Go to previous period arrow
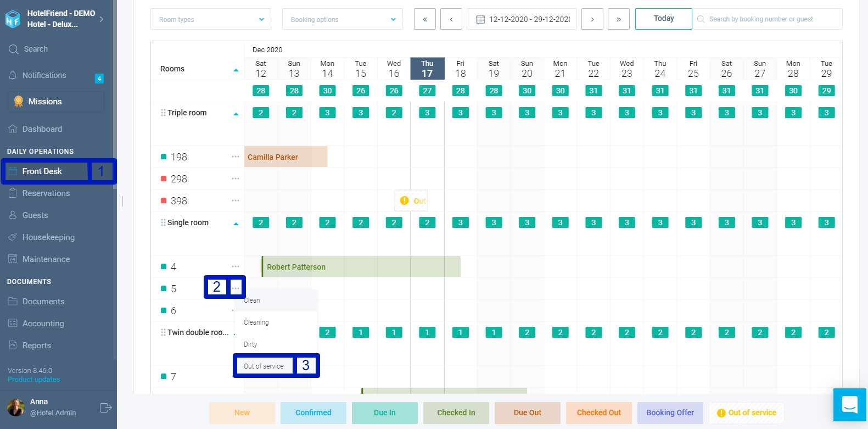The width and height of the screenshot is (868, 429). point(451,19)
